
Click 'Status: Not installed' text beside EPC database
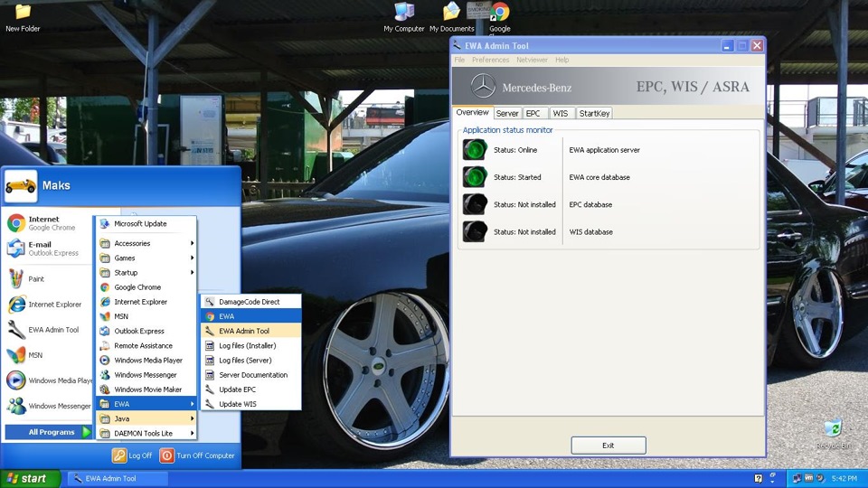point(524,205)
